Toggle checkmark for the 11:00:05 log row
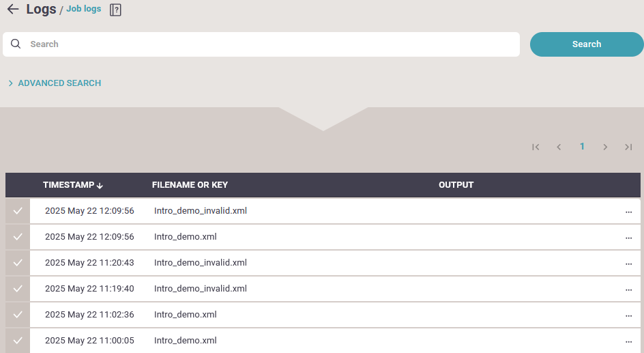Screen dimensions: 644x353 point(18,341)
